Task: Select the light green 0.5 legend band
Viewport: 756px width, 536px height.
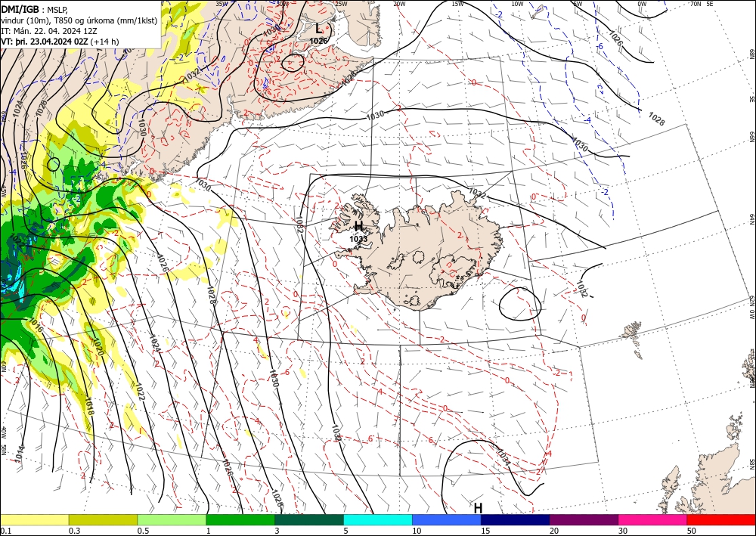Action: pos(172,519)
